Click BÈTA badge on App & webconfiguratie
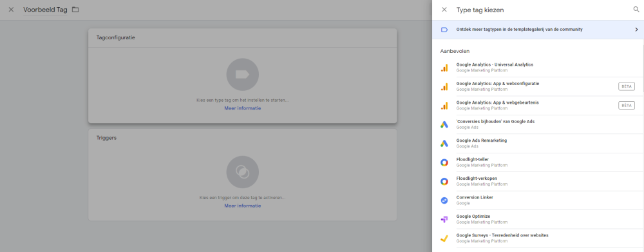The image size is (644, 252). coord(627,86)
